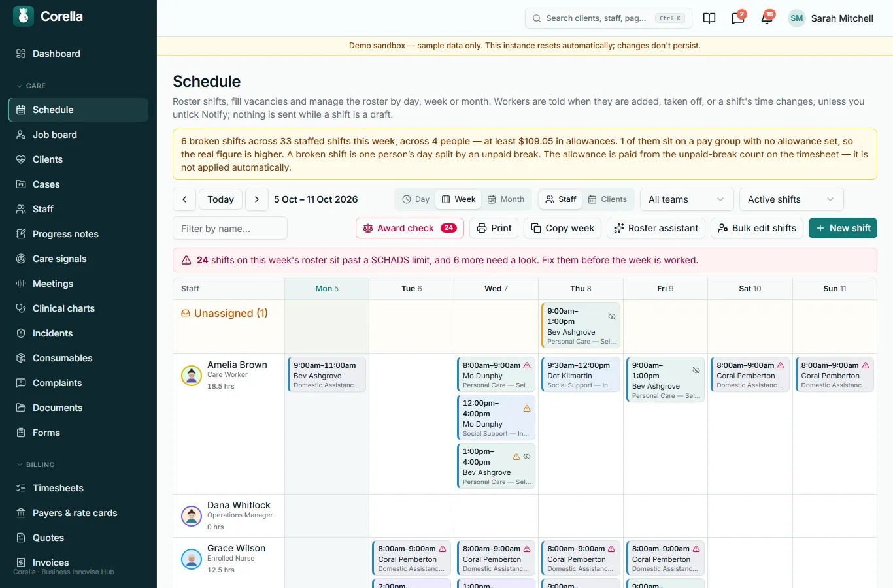The width and height of the screenshot is (893, 588).
Task: Go to previous week arrow
Action: 184,199
